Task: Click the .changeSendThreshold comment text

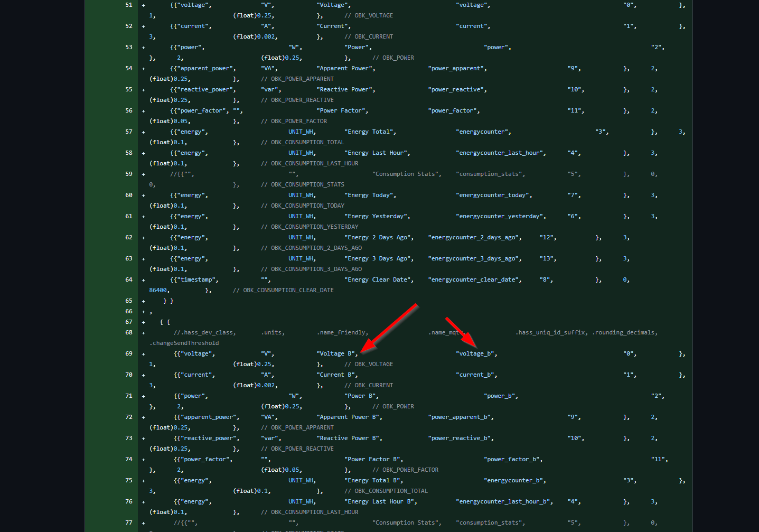Action: point(184,343)
